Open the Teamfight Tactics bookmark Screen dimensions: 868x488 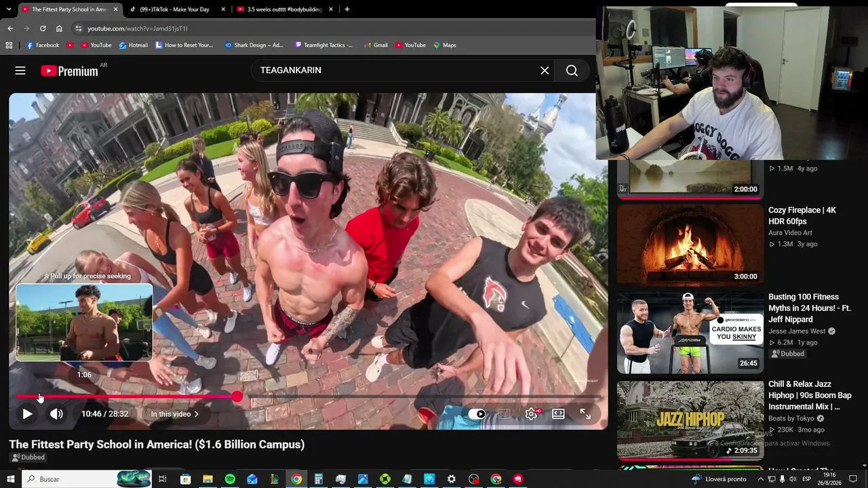tap(323, 45)
